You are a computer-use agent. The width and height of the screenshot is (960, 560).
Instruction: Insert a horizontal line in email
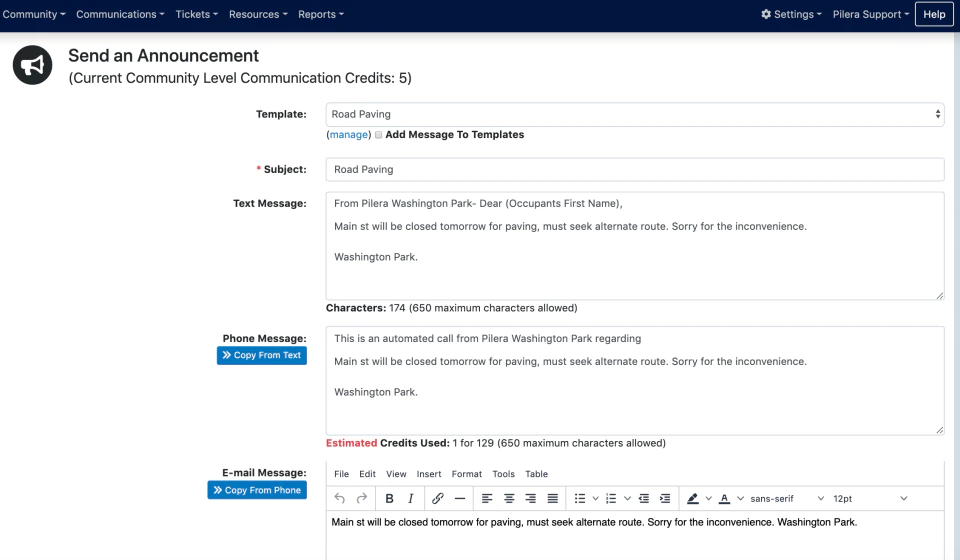pos(460,499)
